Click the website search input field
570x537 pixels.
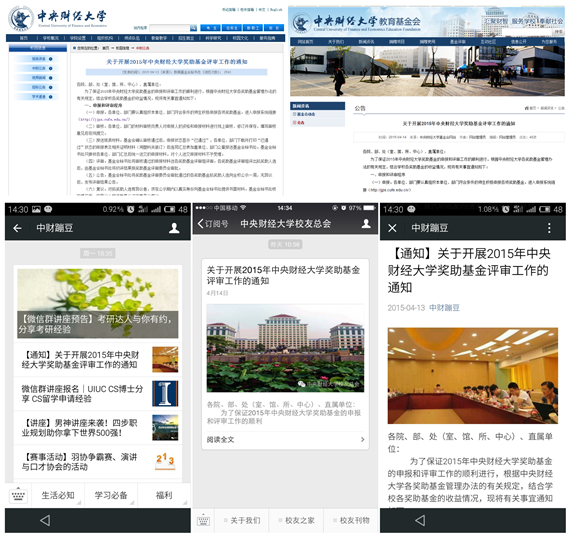pos(170,28)
